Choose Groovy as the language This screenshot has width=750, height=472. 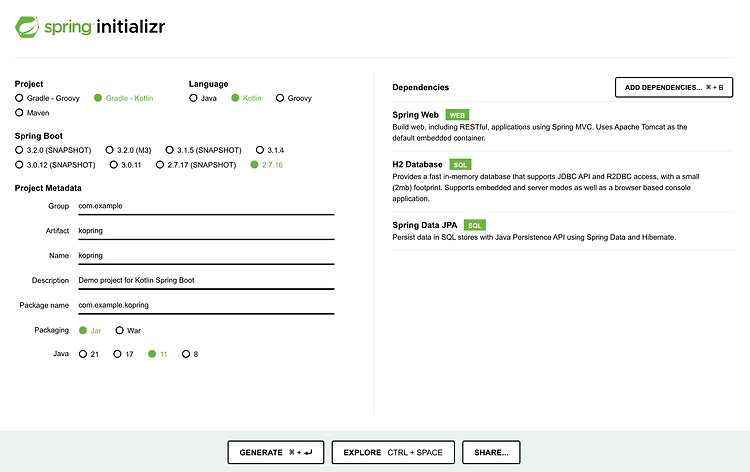tap(294, 98)
